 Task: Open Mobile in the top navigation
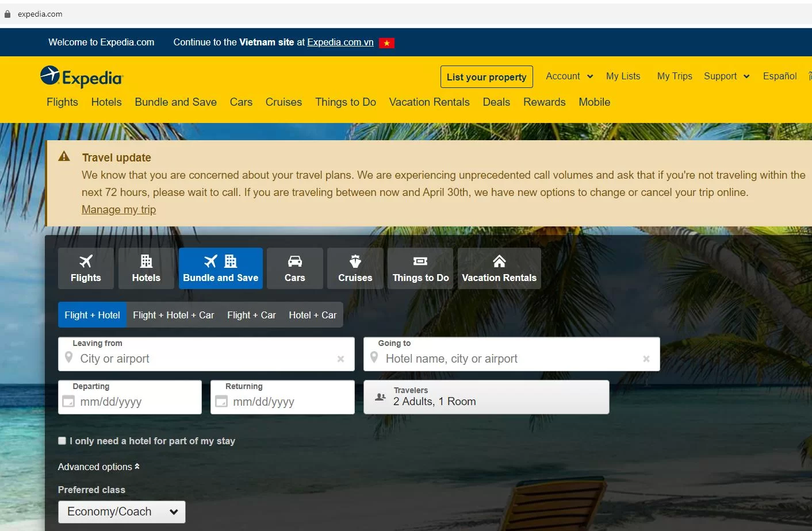595,102
